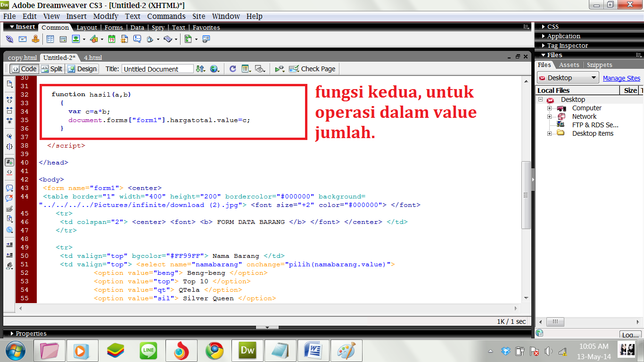Run Check Page validation
This screenshot has width=644, height=362.
[312, 69]
